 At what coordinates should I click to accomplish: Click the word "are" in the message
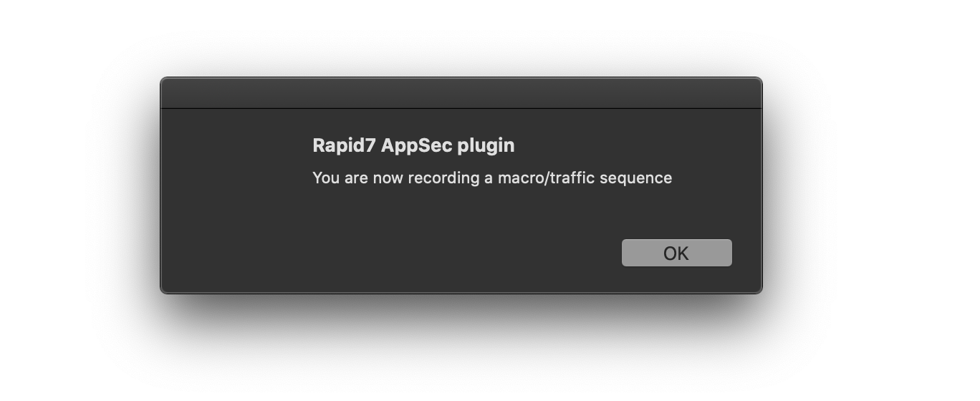pyautogui.click(x=356, y=178)
